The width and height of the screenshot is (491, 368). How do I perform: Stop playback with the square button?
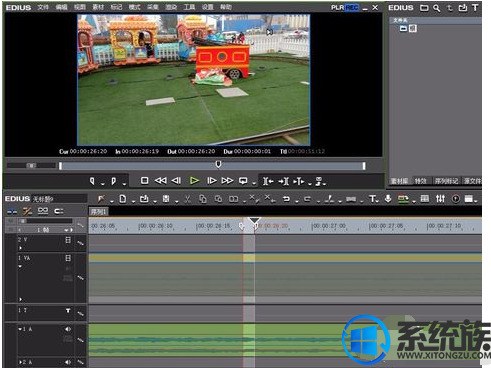[144, 181]
